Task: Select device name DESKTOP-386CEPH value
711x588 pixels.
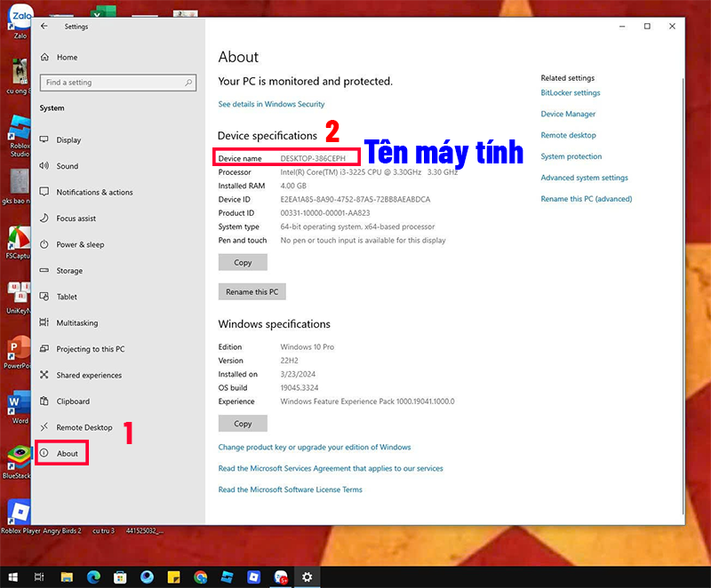Action: [313, 159]
